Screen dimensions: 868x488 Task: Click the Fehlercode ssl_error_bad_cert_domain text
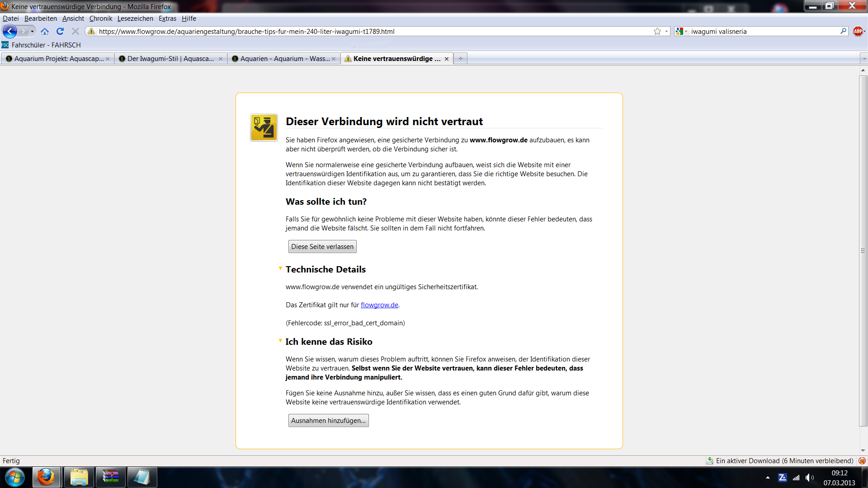tap(345, 323)
